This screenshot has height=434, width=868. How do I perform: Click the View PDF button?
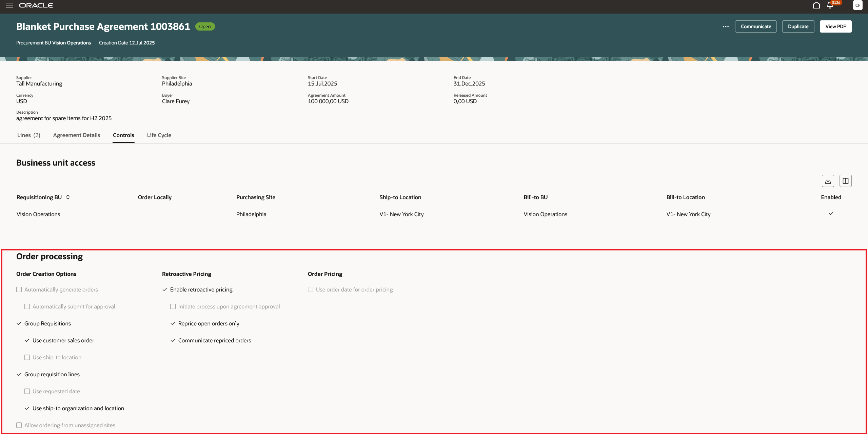(835, 26)
